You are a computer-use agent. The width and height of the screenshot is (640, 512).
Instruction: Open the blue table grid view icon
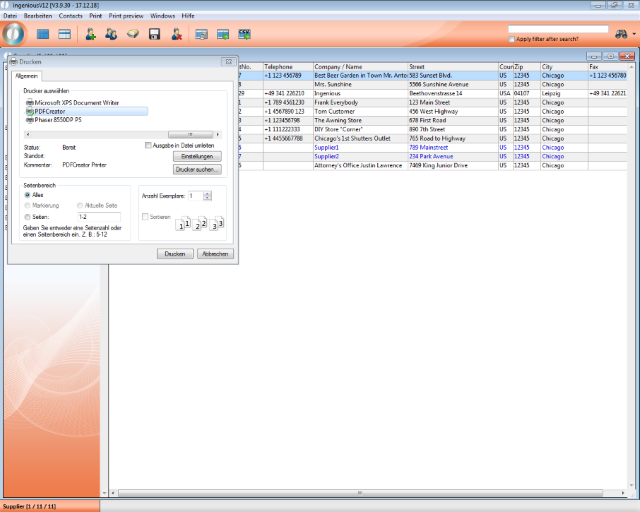[x=43, y=34]
